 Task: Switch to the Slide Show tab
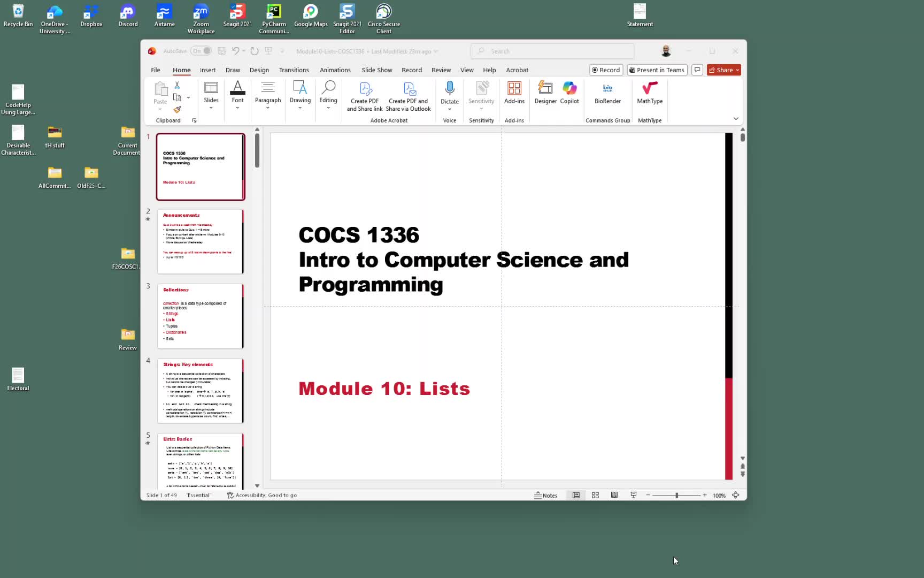pyautogui.click(x=376, y=70)
